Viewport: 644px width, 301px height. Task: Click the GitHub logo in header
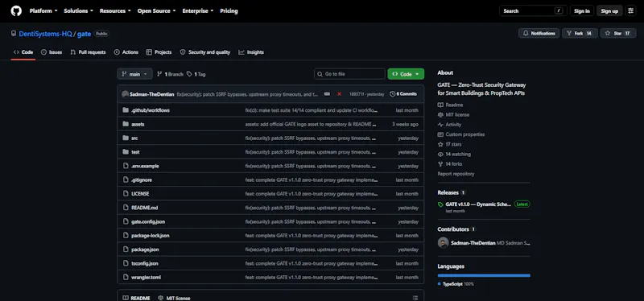coord(16,11)
